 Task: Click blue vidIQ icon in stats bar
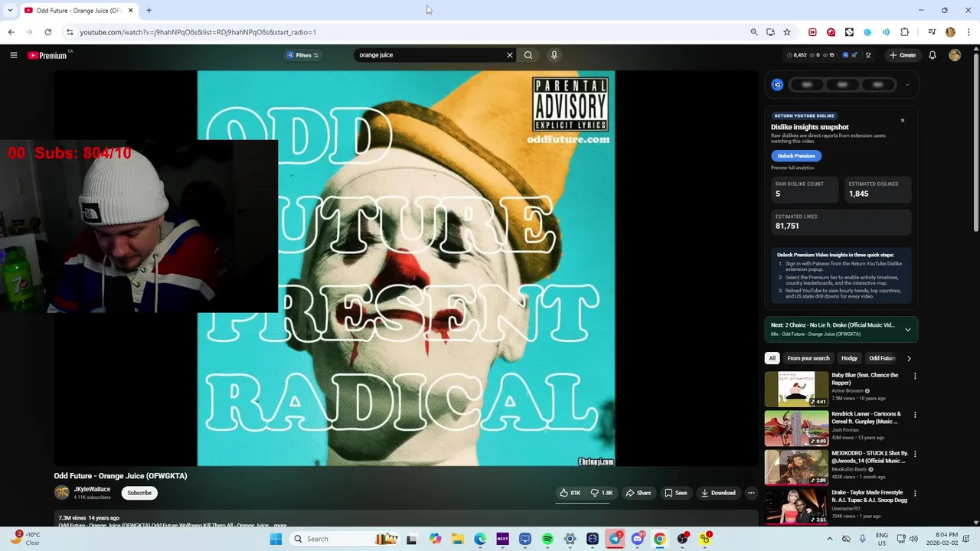(845, 55)
